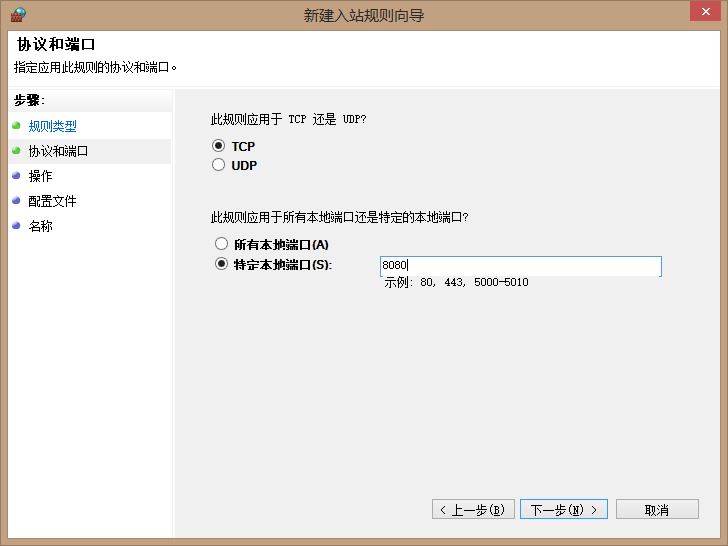Click blue bullet beside 操作

16,176
